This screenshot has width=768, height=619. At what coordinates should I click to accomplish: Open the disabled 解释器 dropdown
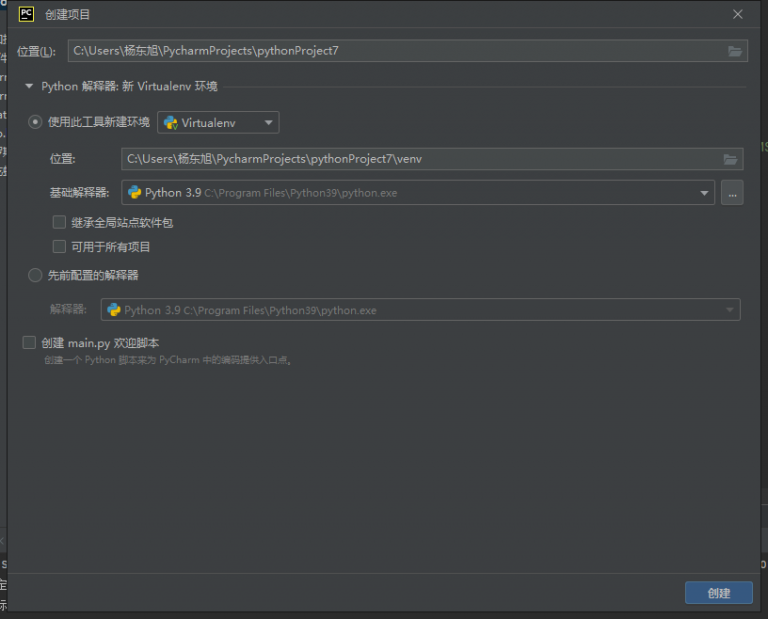420,310
